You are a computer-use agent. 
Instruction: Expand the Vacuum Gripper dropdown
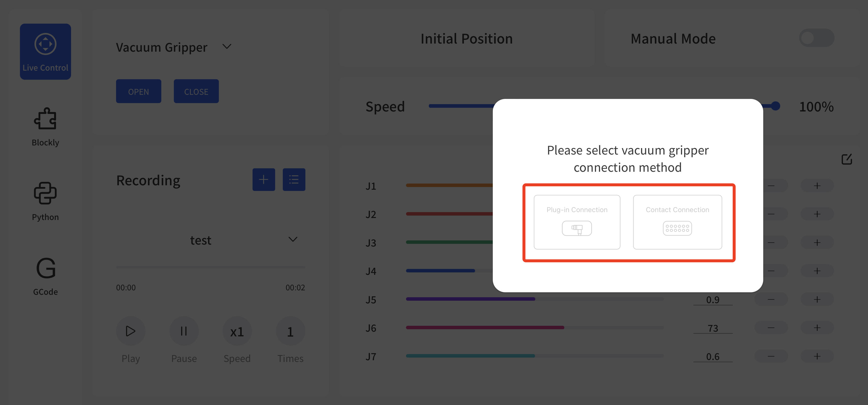[x=227, y=47]
